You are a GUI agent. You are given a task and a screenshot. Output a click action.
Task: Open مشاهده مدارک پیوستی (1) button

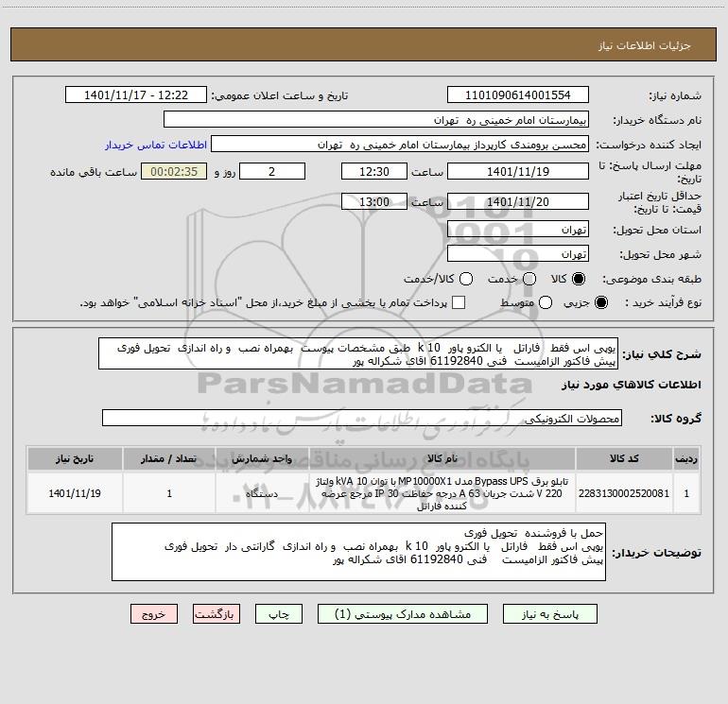click(x=403, y=614)
